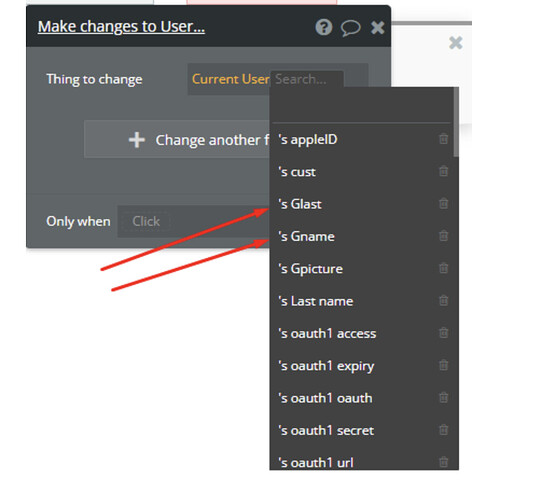Screen dimensions: 540x500
Task: Close the Make changes to User panel
Action: [x=377, y=27]
